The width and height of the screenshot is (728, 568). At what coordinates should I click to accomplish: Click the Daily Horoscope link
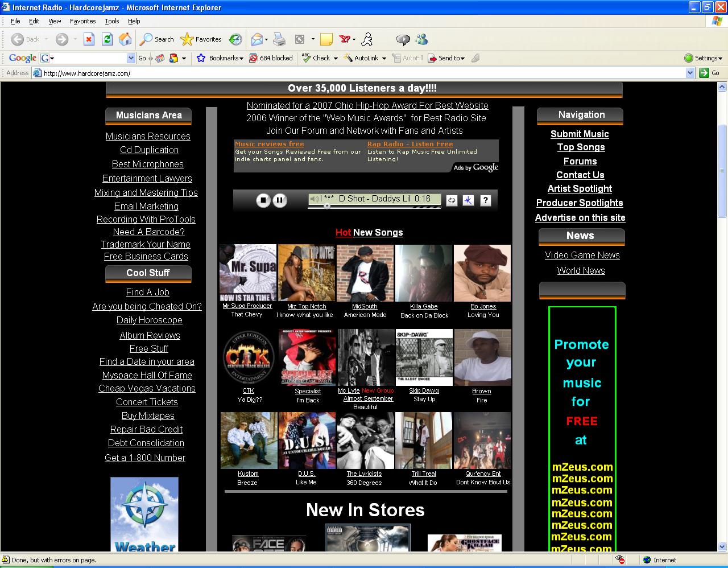click(x=150, y=320)
